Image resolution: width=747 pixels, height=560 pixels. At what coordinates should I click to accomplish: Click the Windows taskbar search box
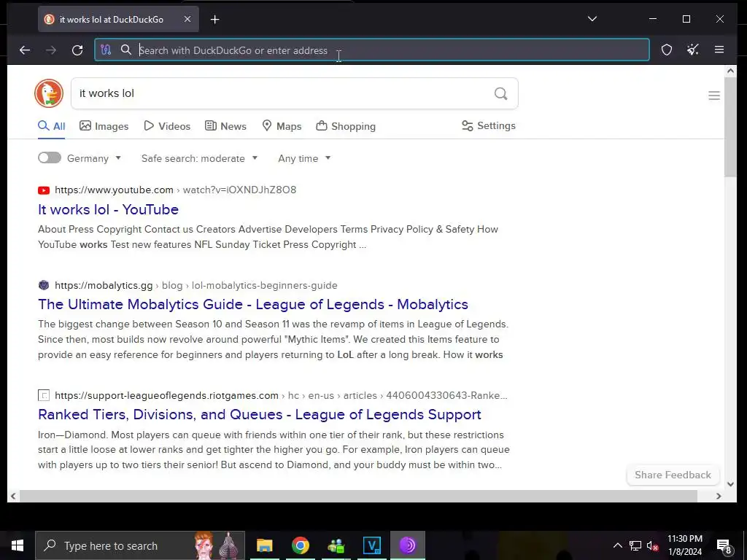140,545
